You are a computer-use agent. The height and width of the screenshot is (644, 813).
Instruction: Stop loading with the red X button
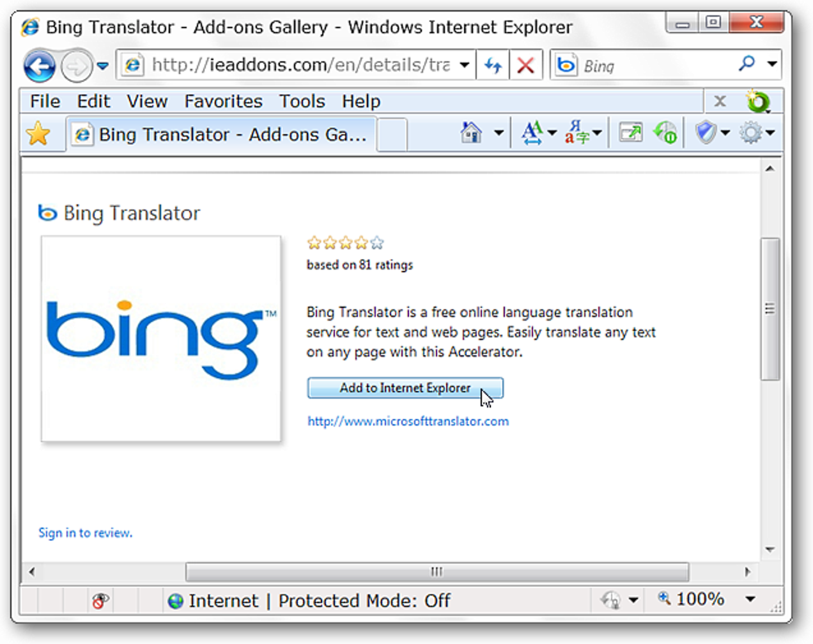point(525,65)
